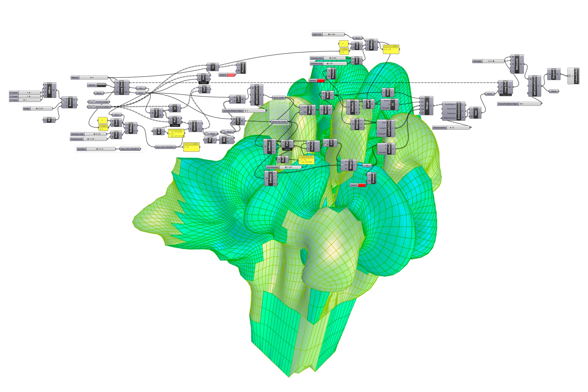Viewport: 588px width, 392px height.
Task: Click the Mesh NO SUBD parameter
Action: [279, 122]
